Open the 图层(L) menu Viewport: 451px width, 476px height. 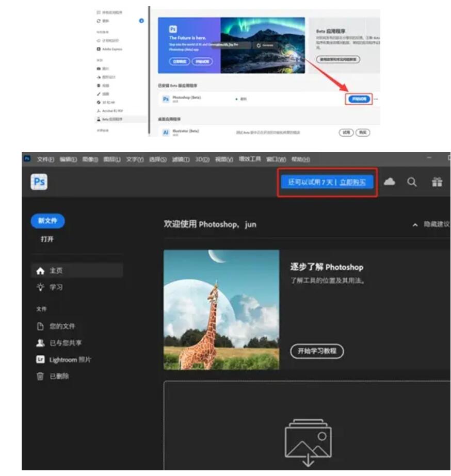click(x=112, y=159)
